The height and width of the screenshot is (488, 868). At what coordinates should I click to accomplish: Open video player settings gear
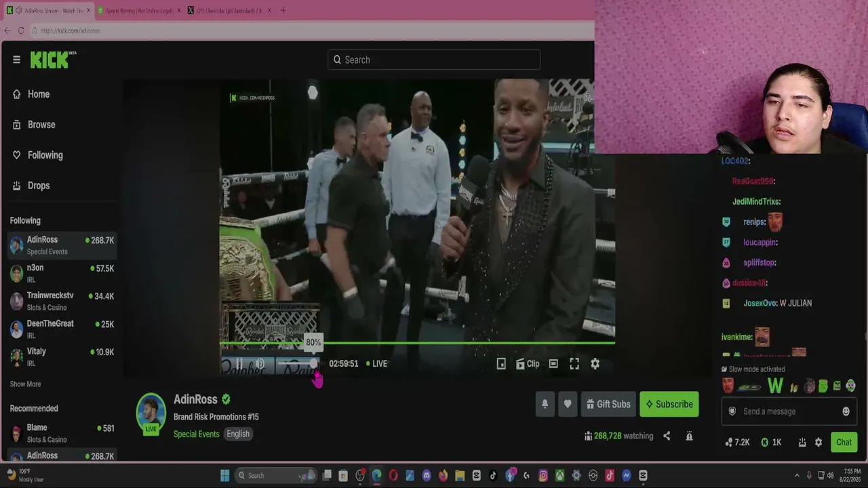point(595,364)
